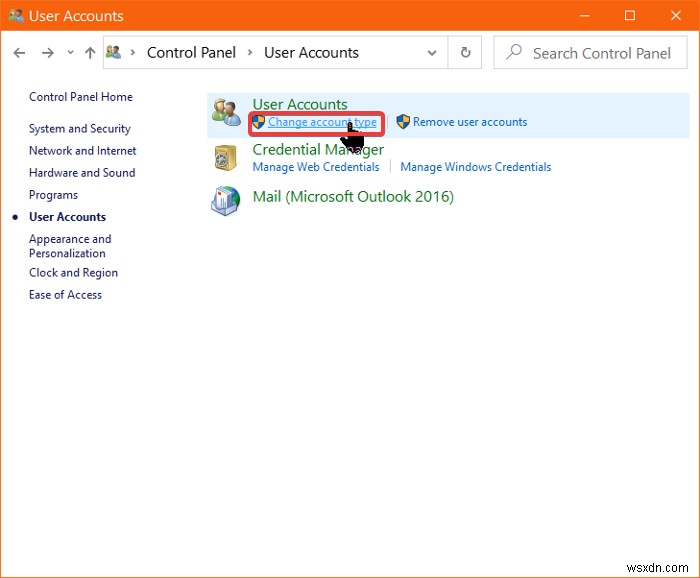Viewport: 700px width, 578px height.
Task: Expand the chevron after the Control Panel breadcrumb
Action: [250, 53]
